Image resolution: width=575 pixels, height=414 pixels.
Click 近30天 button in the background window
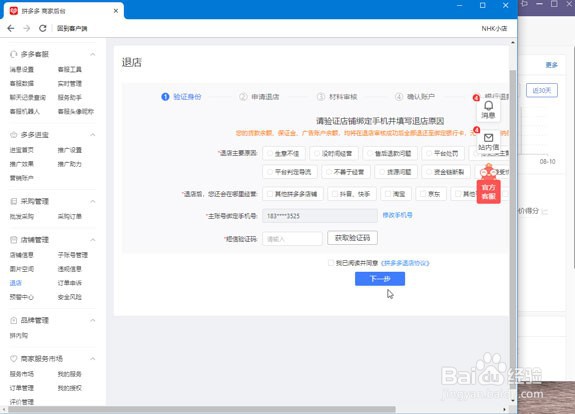coord(542,90)
